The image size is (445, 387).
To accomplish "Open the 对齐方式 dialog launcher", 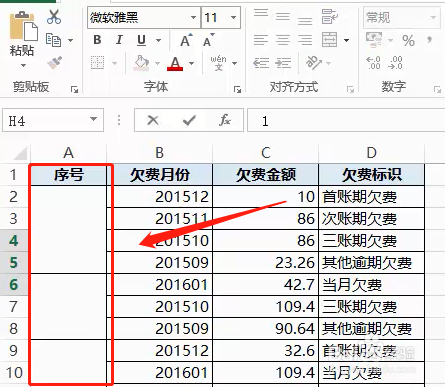I will [350, 89].
